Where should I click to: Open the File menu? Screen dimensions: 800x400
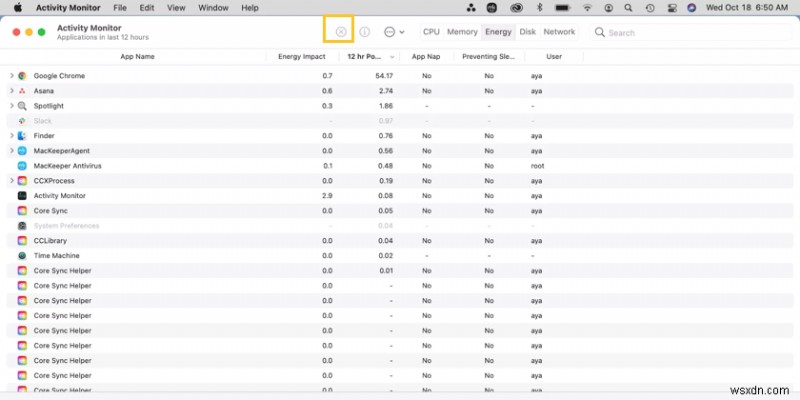click(120, 8)
